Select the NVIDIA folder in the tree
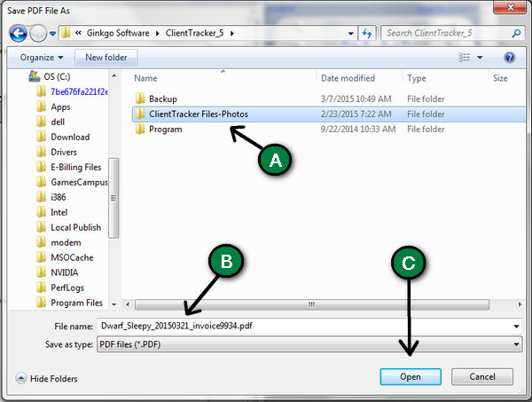This screenshot has height=402, width=532. coord(57,272)
